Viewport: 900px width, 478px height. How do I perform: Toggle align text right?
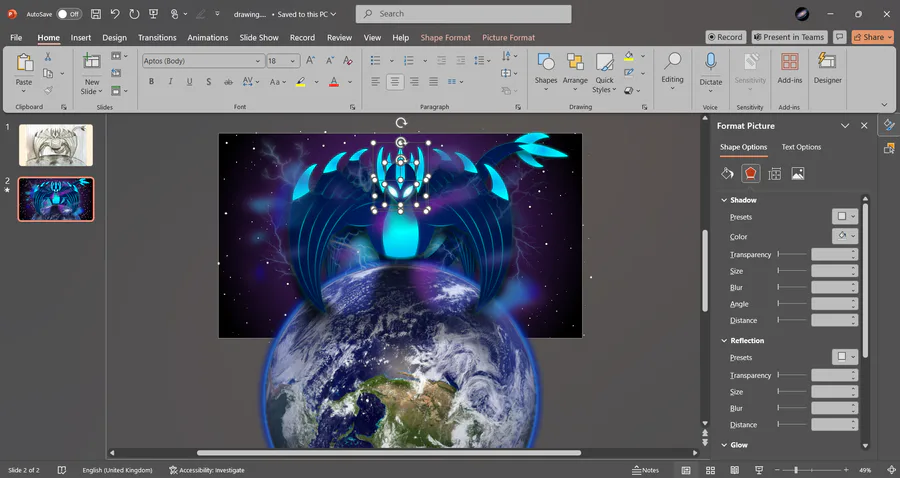[414, 82]
